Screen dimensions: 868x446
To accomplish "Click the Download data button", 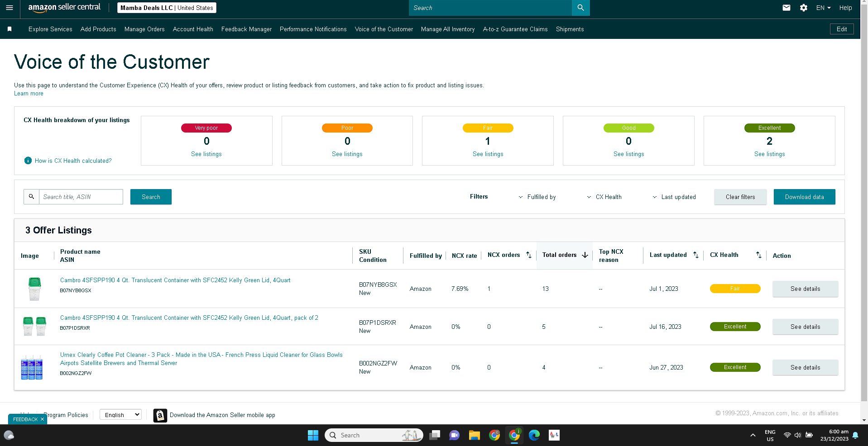I will pos(805,197).
